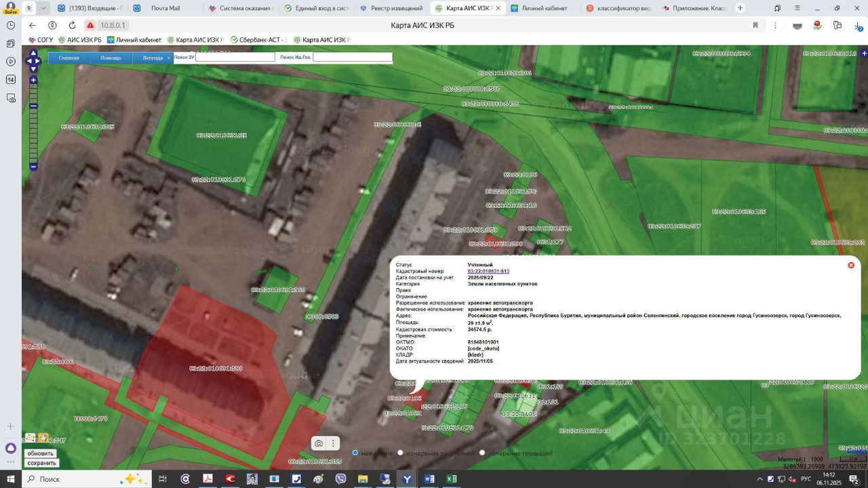Switch to the Единый вход tab
868x488 pixels.
[x=316, y=8]
